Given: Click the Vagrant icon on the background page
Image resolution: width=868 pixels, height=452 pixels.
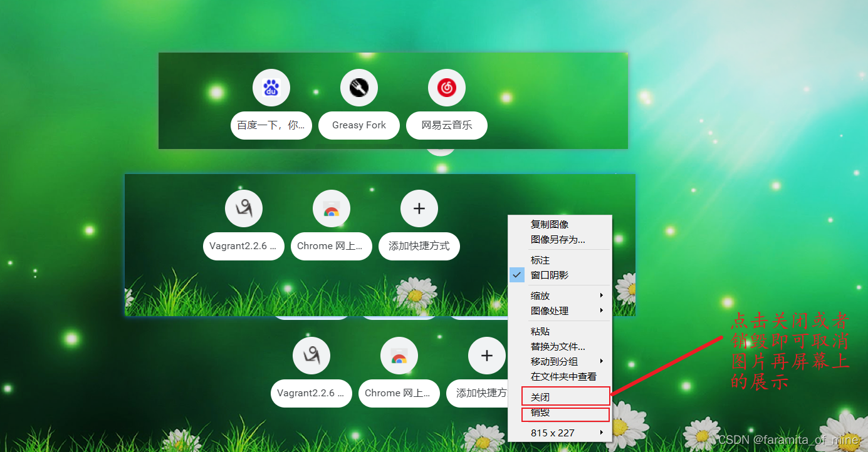Looking at the screenshot, I should pos(311,356).
